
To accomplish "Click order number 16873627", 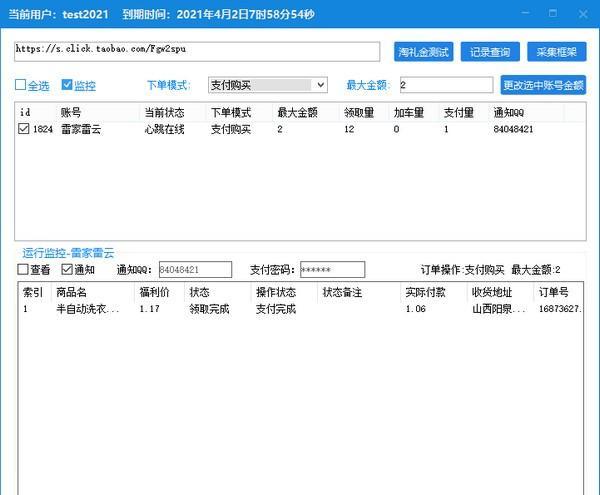I will pos(560,309).
